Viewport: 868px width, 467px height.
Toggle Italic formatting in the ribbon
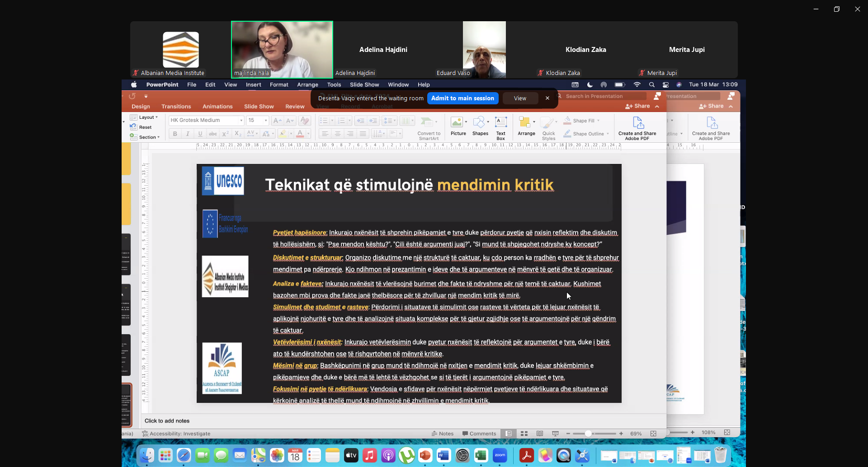pos(188,134)
